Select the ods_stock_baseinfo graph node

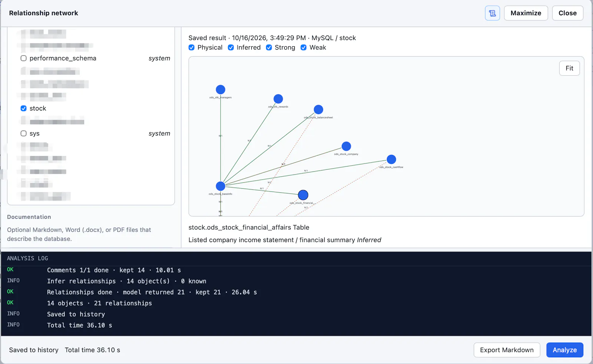[221, 186]
